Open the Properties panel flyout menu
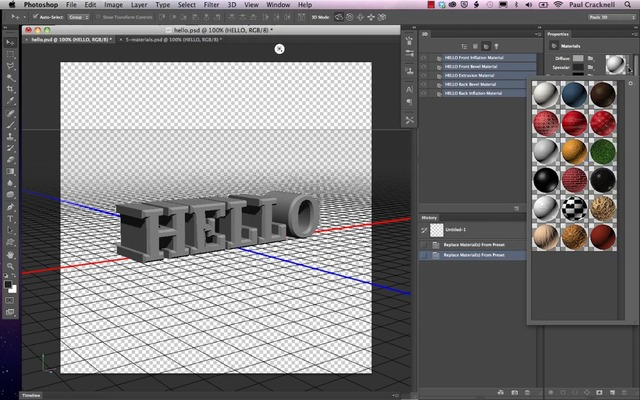 [x=633, y=34]
